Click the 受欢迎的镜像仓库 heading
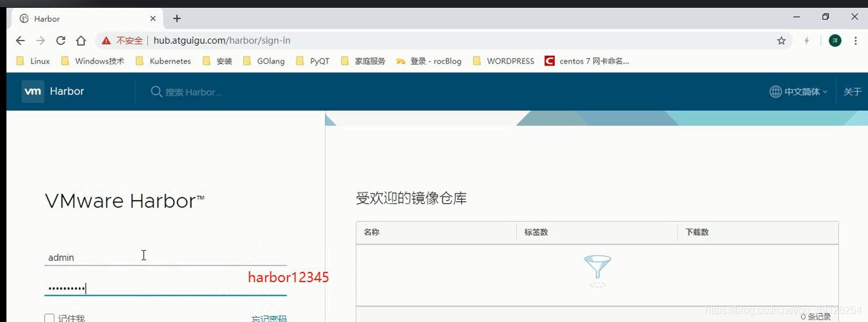Viewport: 868px width, 322px height. click(411, 198)
